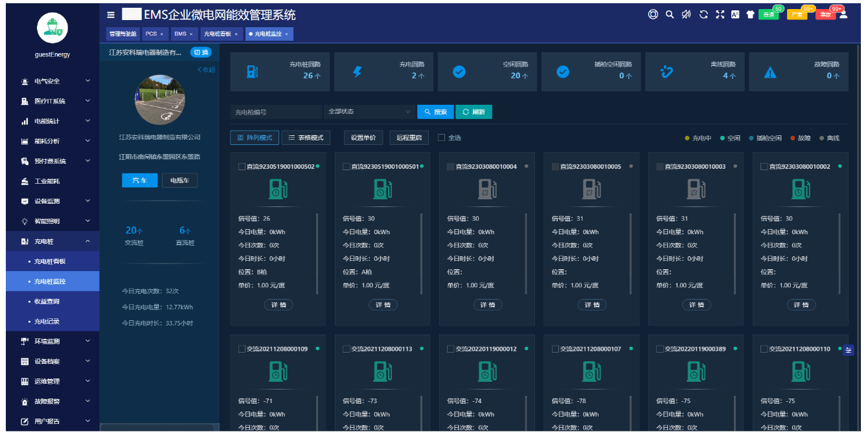Select the 电瓶车 vehicle type button
Image resolution: width=868 pixels, height=440 pixels.
pos(179,181)
